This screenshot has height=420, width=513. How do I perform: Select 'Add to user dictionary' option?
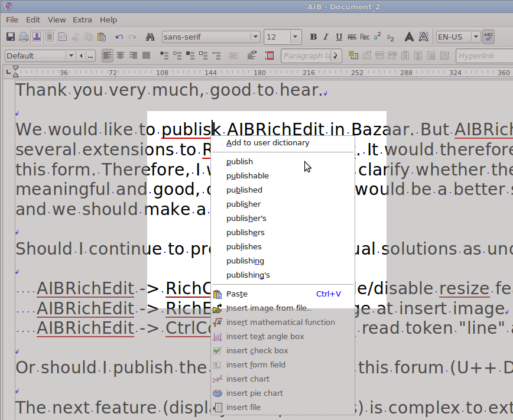267,142
